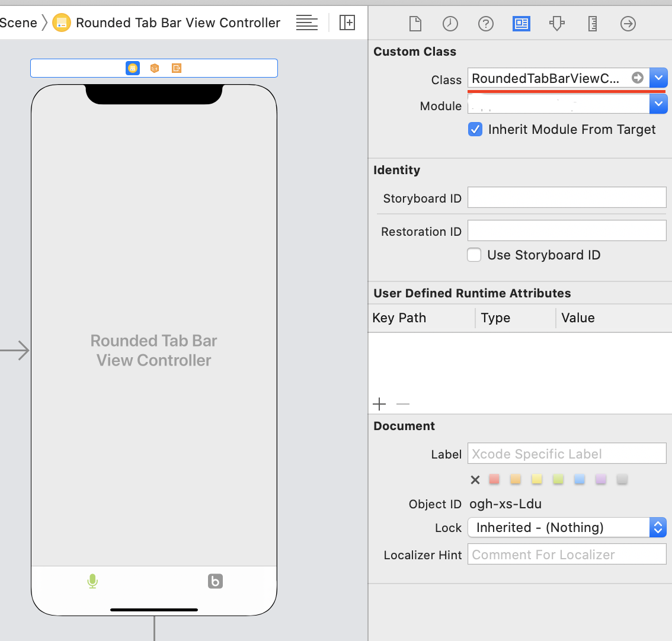Image resolution: width=672 pixels, height=641 pixels.
Task: Show the Quick Help inspector
Action: (486, 24)
